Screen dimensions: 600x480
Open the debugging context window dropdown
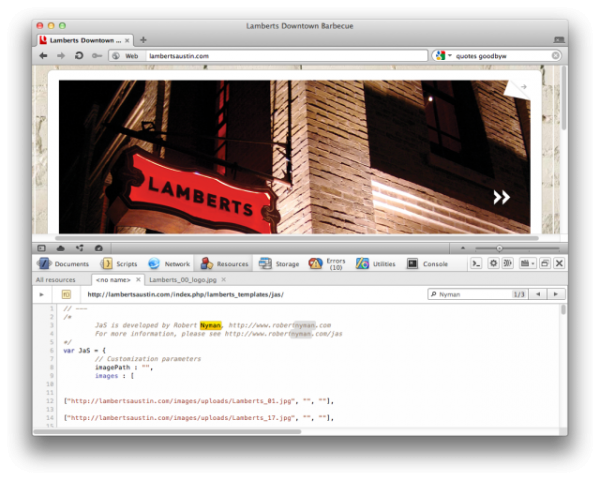(528, 264)
